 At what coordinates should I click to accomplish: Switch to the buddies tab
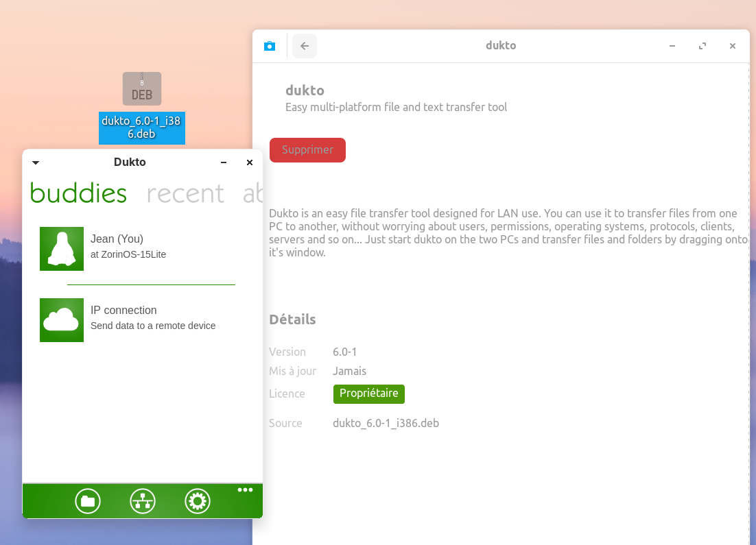[x=78, y=193]
